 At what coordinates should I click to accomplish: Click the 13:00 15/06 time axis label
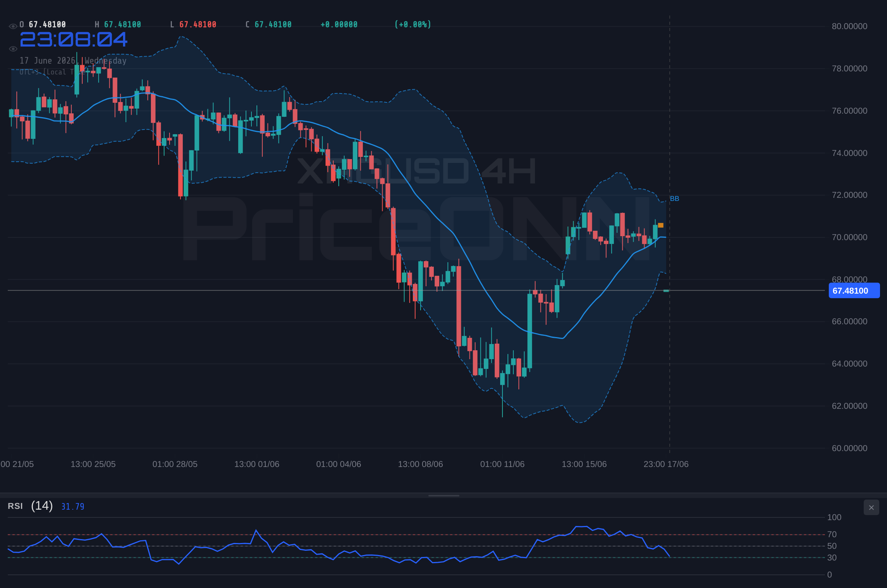pos(584,464)
